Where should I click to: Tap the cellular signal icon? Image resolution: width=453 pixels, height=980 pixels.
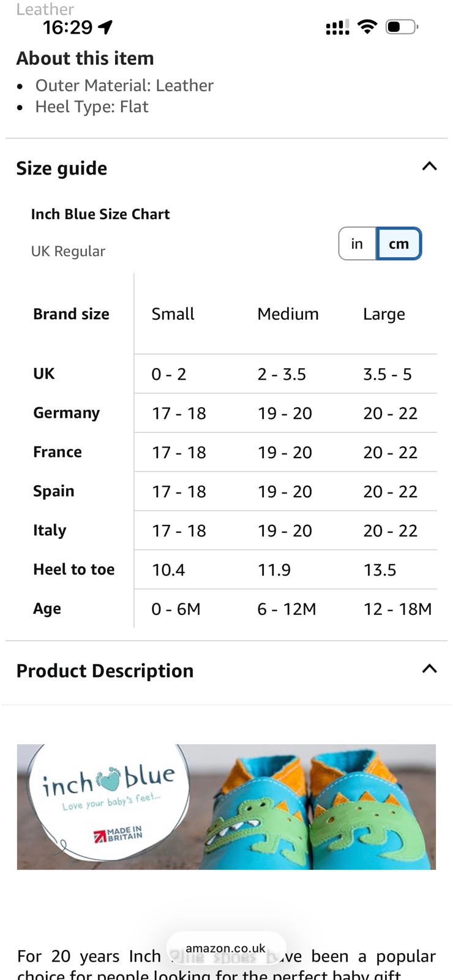coord(337,27)
